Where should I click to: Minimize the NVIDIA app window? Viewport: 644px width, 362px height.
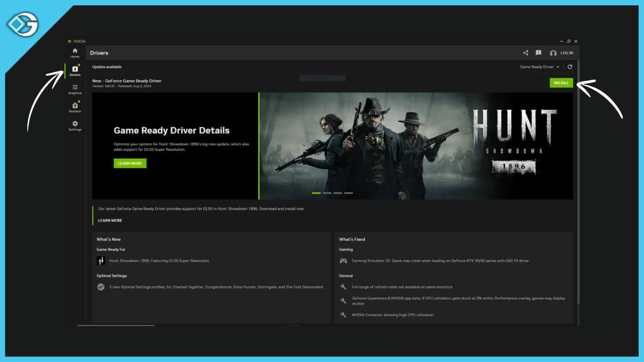562,41
